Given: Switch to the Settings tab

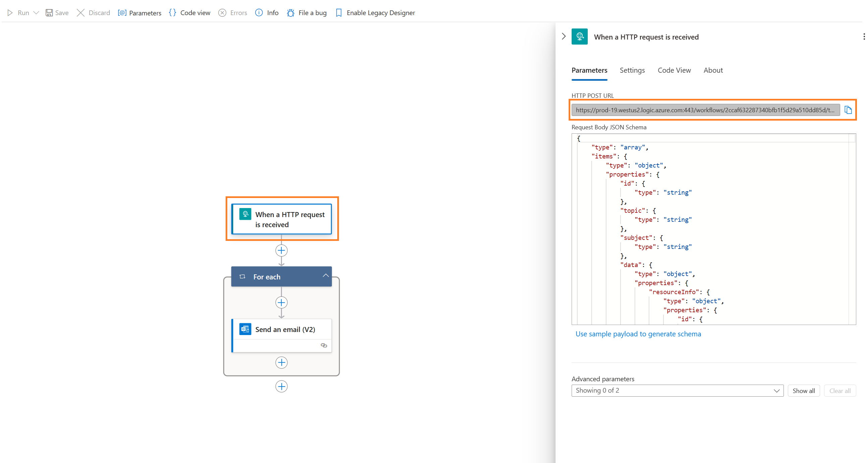Looking at the screenshot, I should [x=633, y=70].
